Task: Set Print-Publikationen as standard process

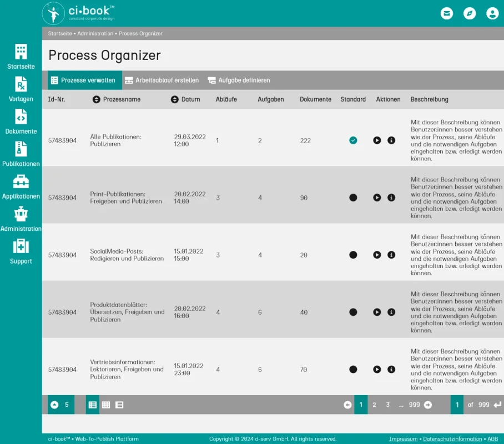Action: tap(353, 198)
